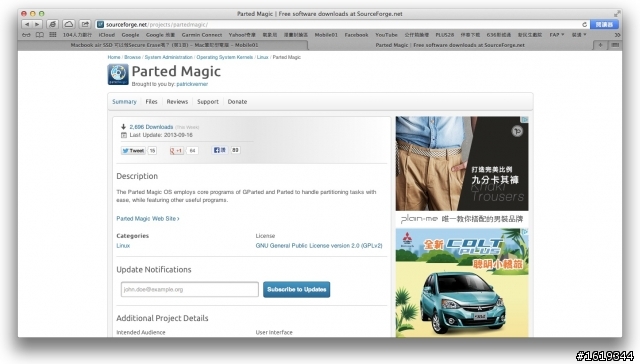Enter full screen with the window arrows icon

point(617,14)
